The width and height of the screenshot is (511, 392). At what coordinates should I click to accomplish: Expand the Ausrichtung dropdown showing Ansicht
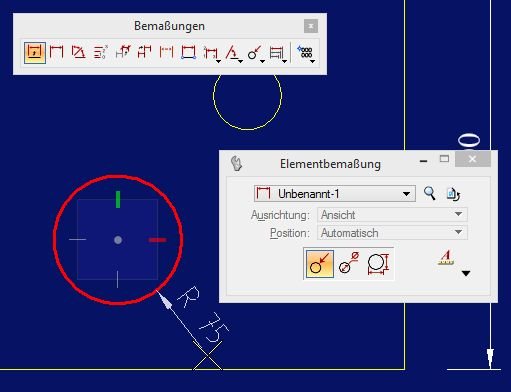tap(392, 215)
